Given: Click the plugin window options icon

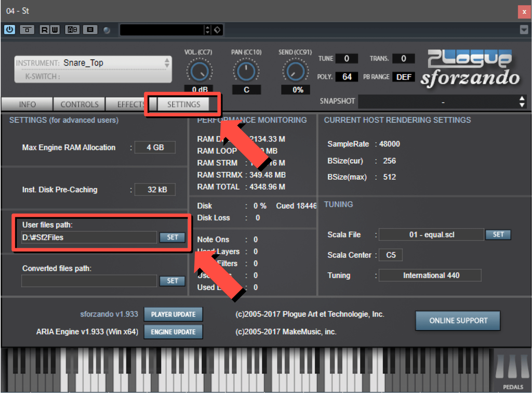Looking at the screenshot, I should 27,30.
